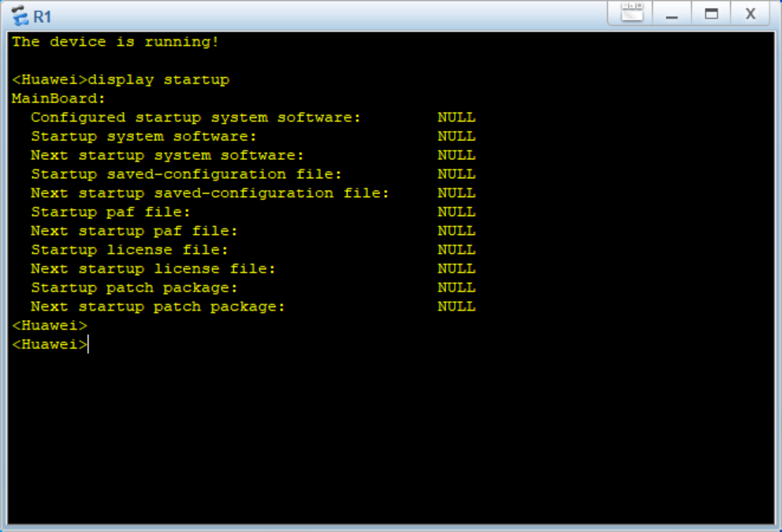The image size is (782, 532).
Task: Click the "Startup patch package" label
Action: click(134, 288)
